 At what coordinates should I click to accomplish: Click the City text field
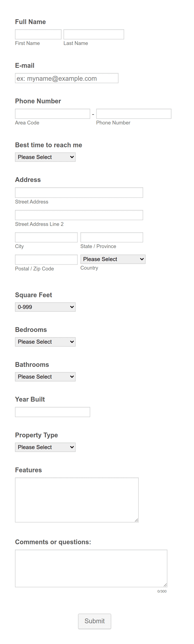[46, 238]
